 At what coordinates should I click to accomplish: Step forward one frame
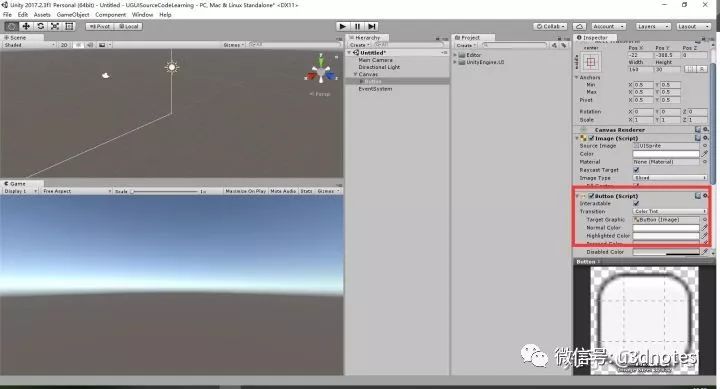click(x=372, y=27)
